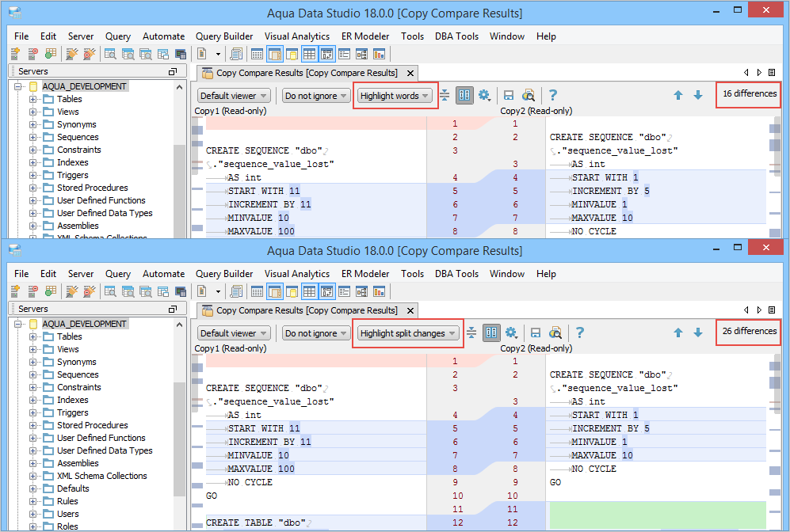Expand Stored Procedures node in lower window tree

pyautogui.click(x=32, y=425)
